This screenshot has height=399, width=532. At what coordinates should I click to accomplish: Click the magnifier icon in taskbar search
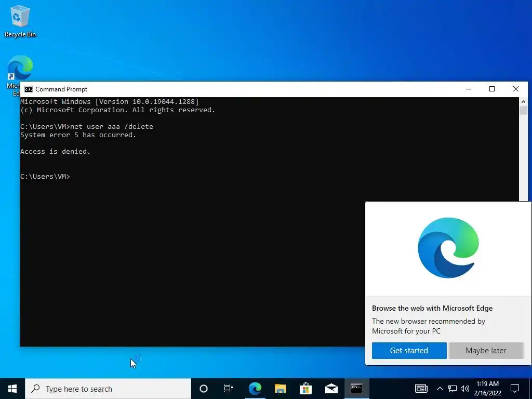(35, 389)
